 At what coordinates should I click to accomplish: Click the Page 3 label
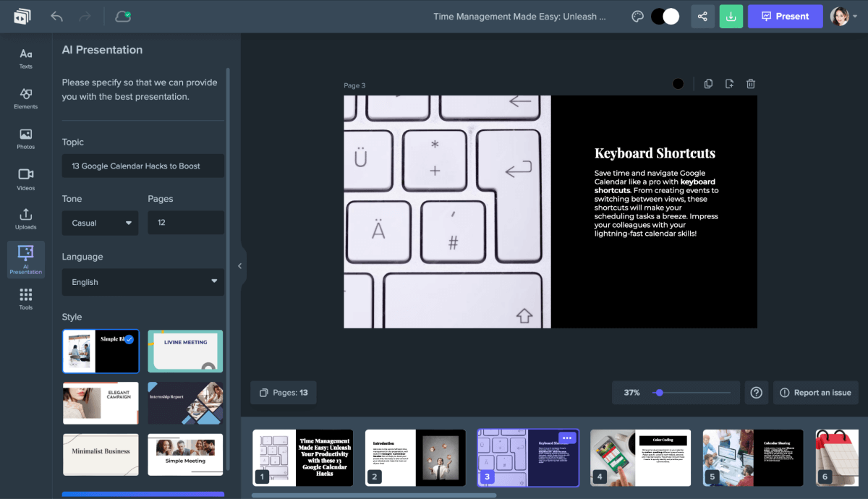[354, 85]
